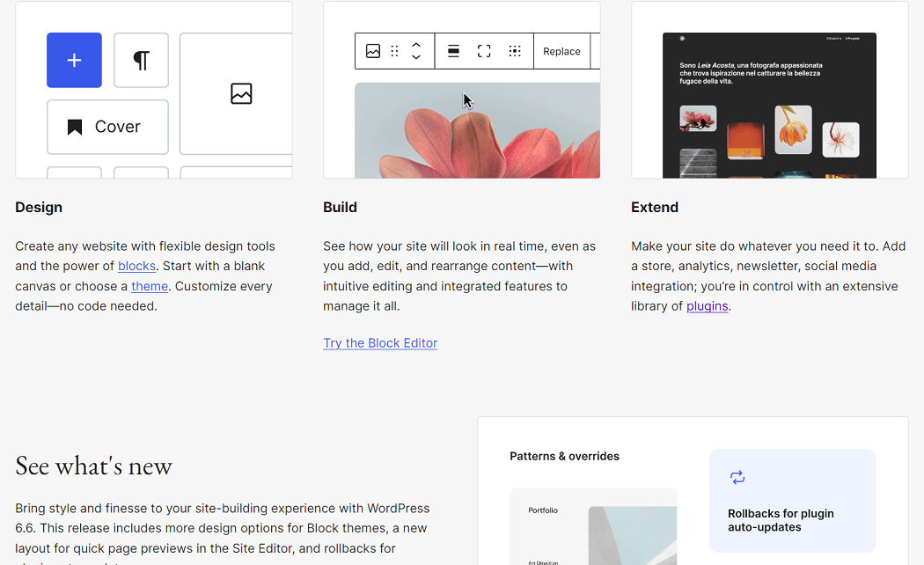Click the plugins hyperlink in Extend text
The height and width of the screenshot is (565, 924).
tap(708, 305)
